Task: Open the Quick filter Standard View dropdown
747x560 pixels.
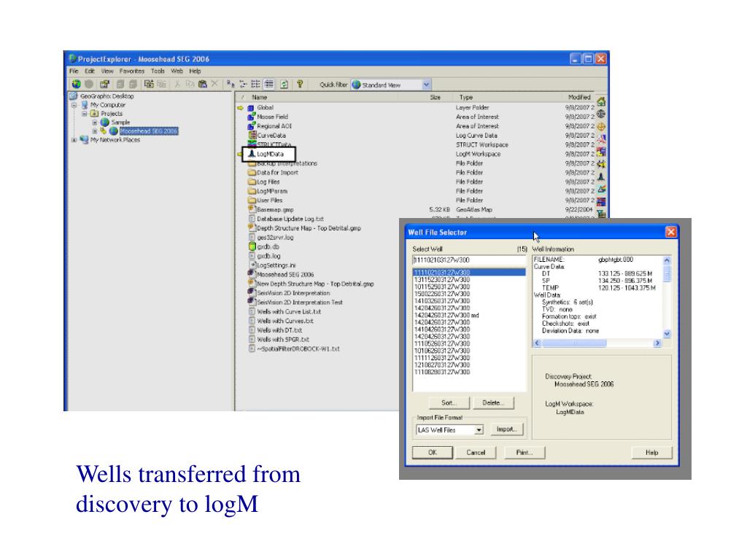Action: (426, 85)
